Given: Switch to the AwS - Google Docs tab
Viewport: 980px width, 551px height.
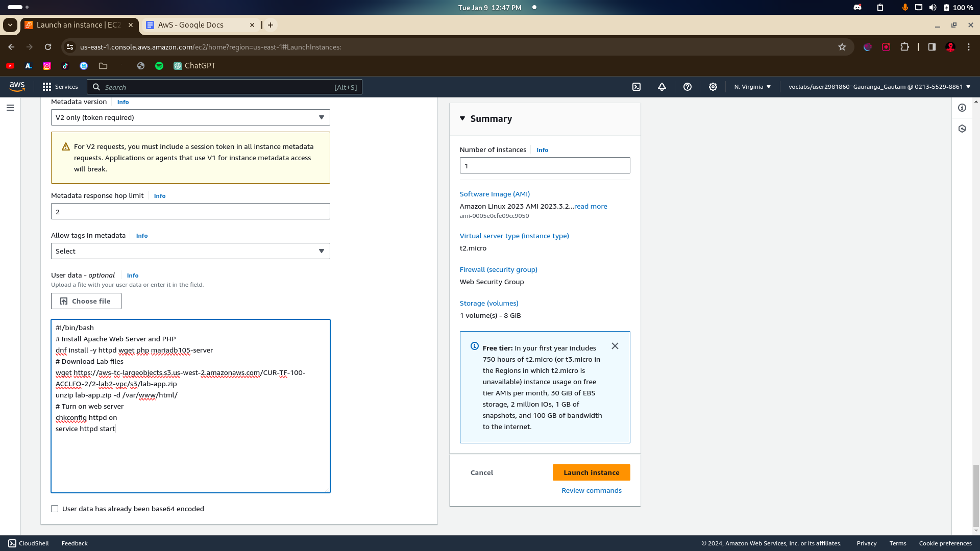Looking at the screenshot, I should click(x=191, y=25).
